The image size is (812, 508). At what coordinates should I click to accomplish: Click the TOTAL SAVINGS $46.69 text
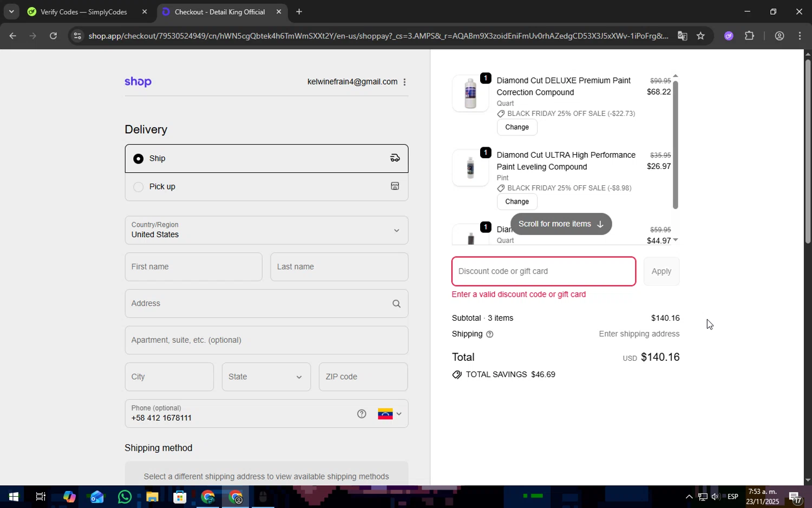tap(510, 375)
